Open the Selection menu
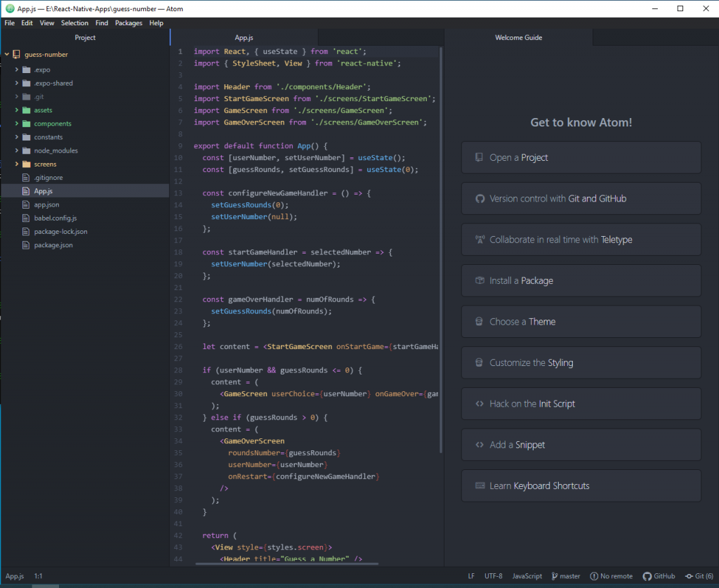Viewport: 719px width, 588px height. pos(74,23)
